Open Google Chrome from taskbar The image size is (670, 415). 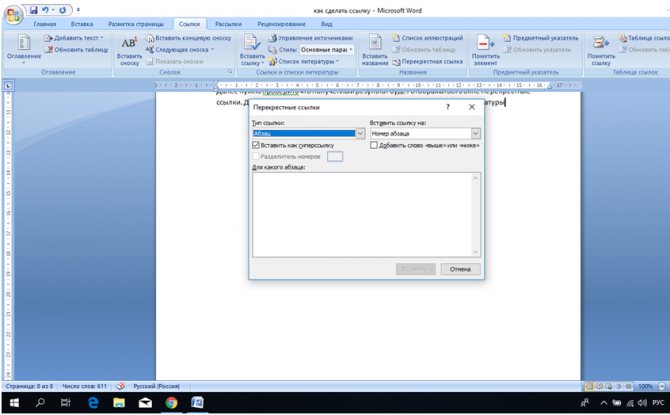click(171, 403)
